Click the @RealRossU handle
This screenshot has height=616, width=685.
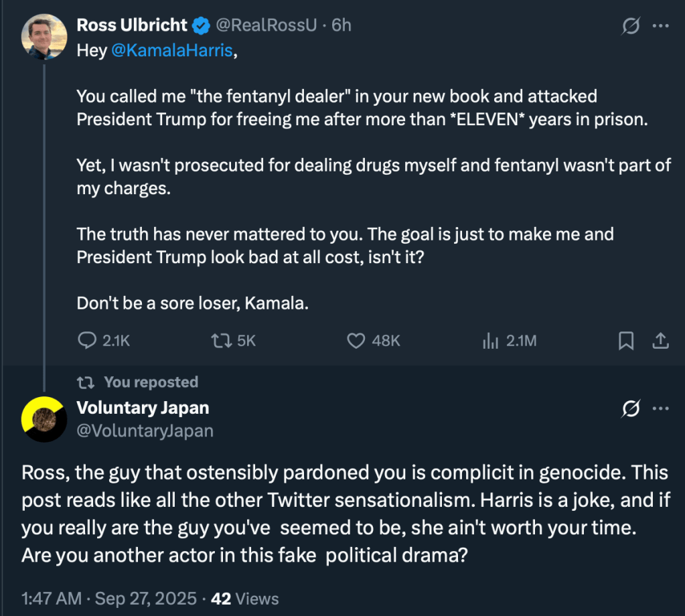coord(265,25)
